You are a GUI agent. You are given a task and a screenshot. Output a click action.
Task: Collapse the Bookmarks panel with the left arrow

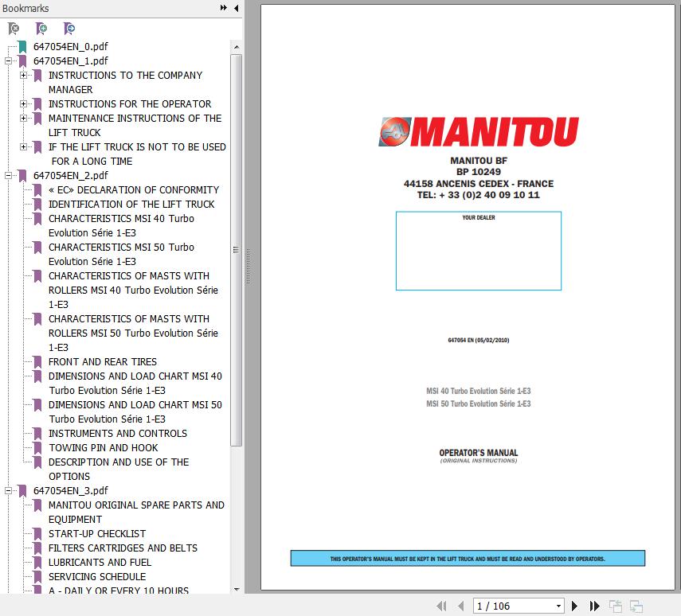237,8
